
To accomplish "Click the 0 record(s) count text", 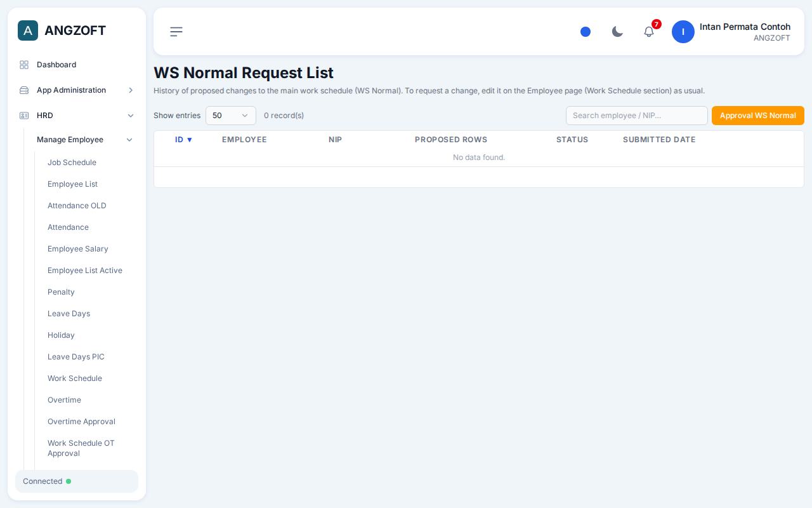I will [x=284, y=116].
